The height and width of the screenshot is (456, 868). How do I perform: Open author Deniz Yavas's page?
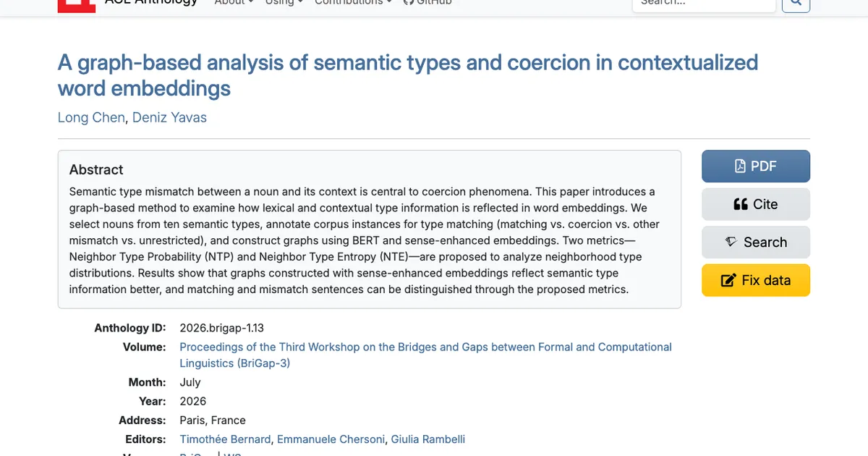click(x=169, y=117)
